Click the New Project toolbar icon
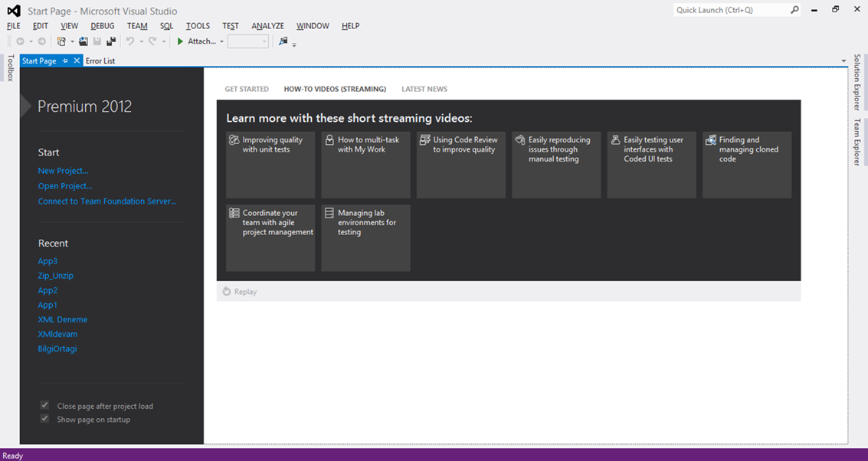This screenshot has height=461, width=868. click(61, 41)
